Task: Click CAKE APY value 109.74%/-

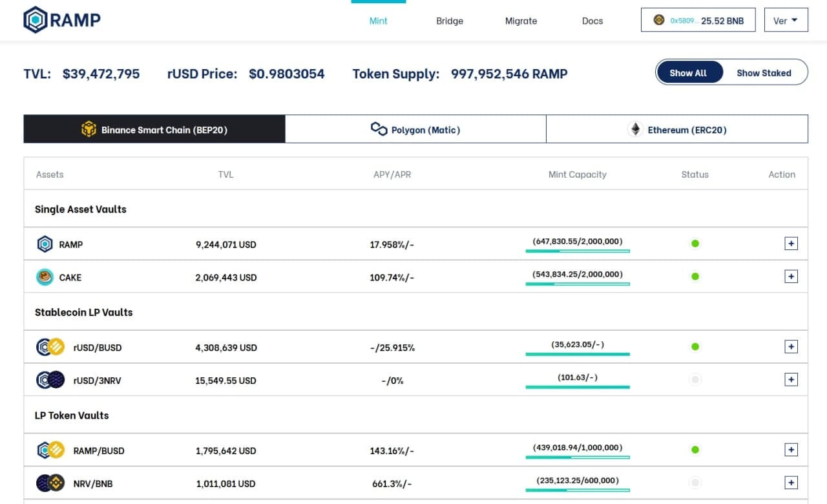Action: point(392,278)
